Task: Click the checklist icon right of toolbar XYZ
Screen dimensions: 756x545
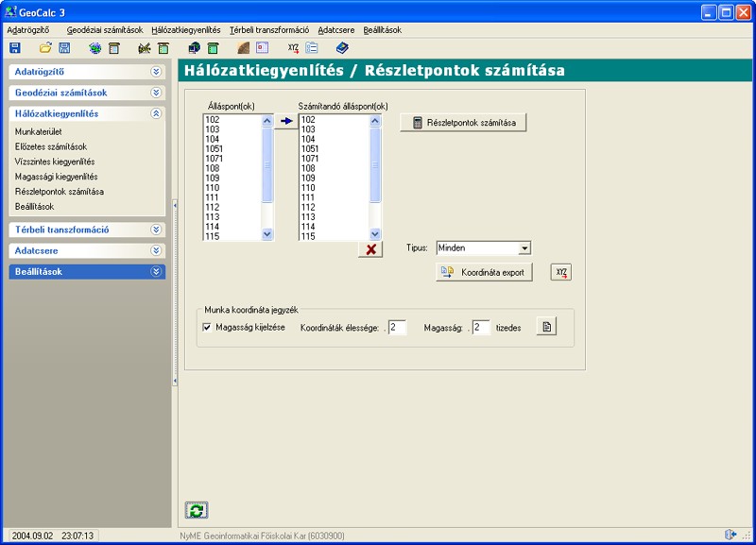Action: point(312,48)
